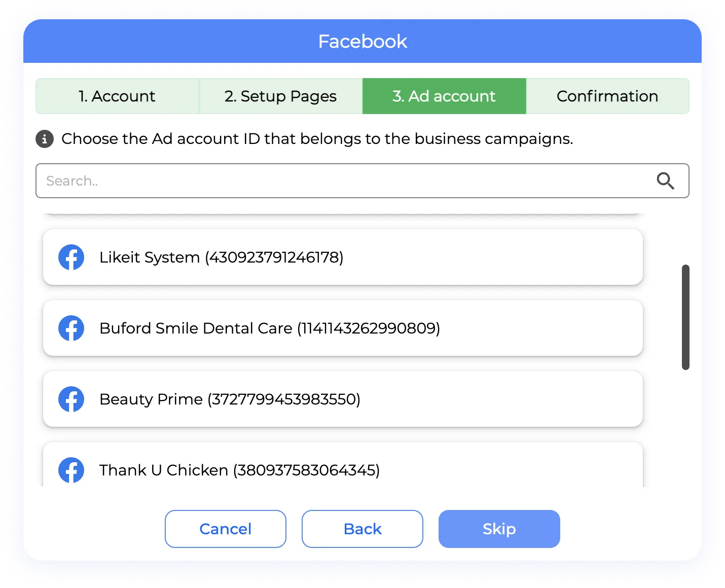725x588 pixels.
Task: Click the Back button
Action: [x=362, y=529]
